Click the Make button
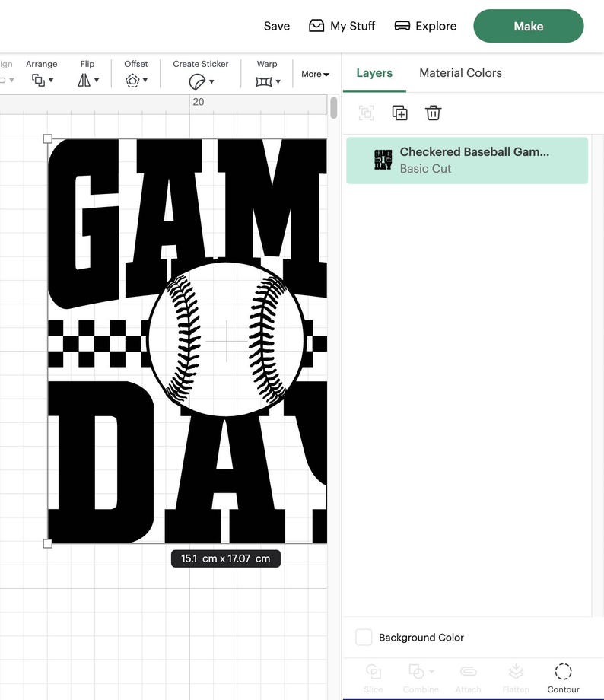 [529, 26]
